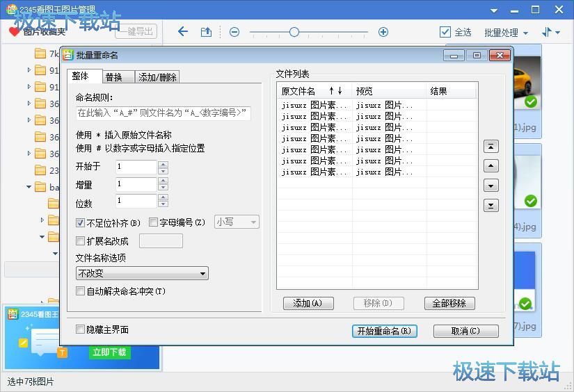
Task: Click the 移除(D) button
Action: pyautogui.click(x=378, y=303)
